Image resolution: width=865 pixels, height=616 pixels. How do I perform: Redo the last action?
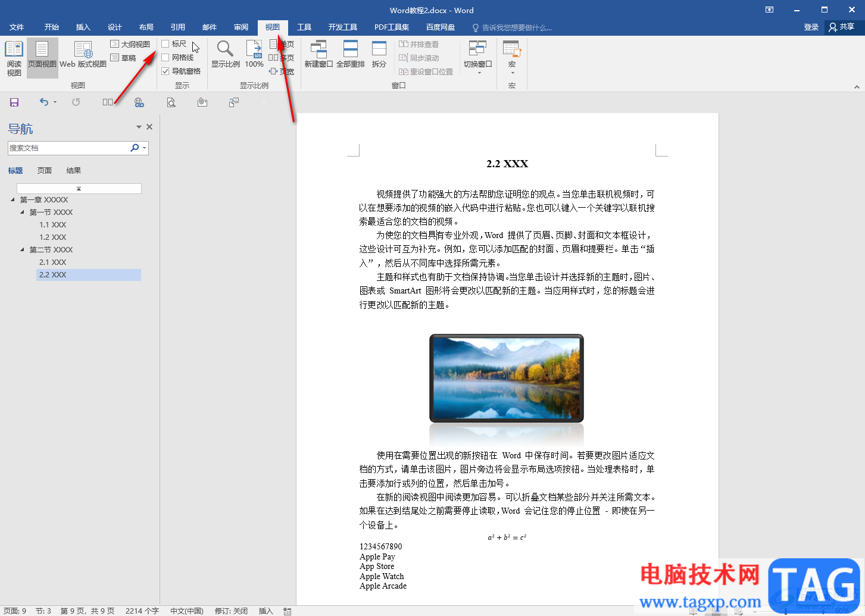76,102
